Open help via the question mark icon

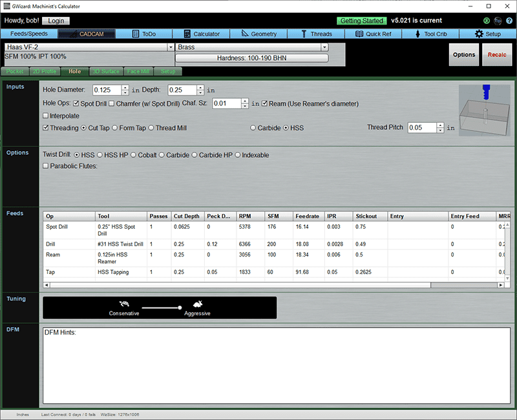coord(510,21)
